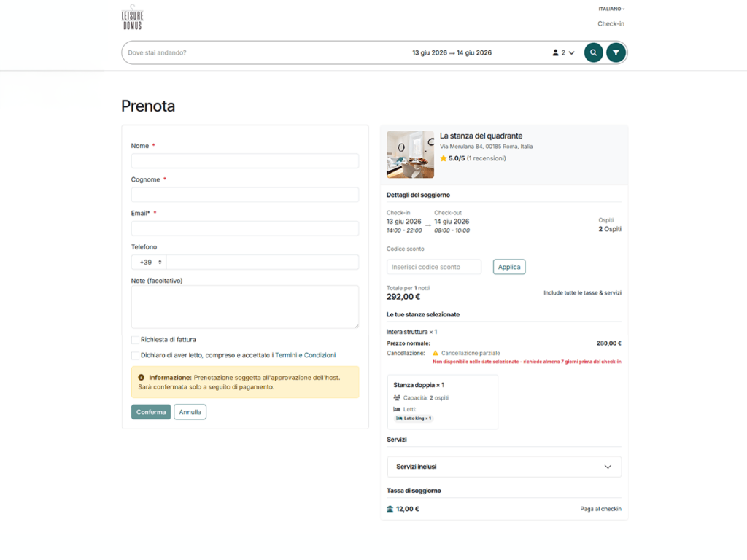Accept the Termini e Condizioni checkbox
Screen dimensions: 747x560
135,355
